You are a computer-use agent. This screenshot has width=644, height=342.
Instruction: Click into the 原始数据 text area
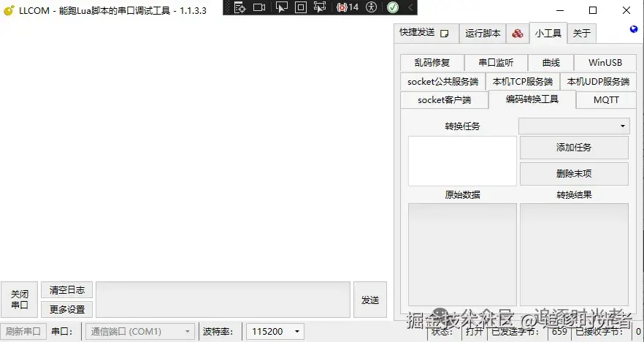click(x=462, y=254)
